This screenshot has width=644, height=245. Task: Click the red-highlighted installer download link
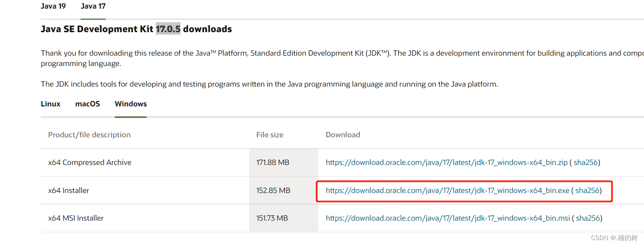(x=446, y=190)
